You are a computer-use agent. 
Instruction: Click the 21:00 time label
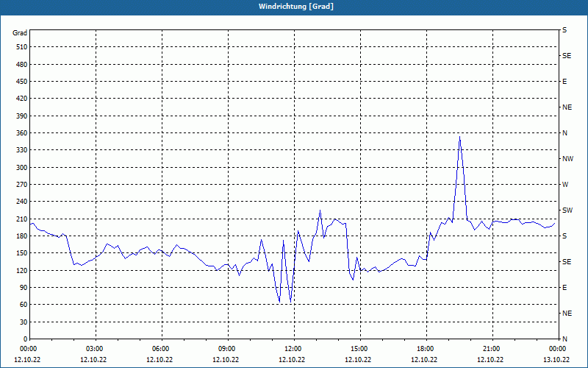[492, 349]
